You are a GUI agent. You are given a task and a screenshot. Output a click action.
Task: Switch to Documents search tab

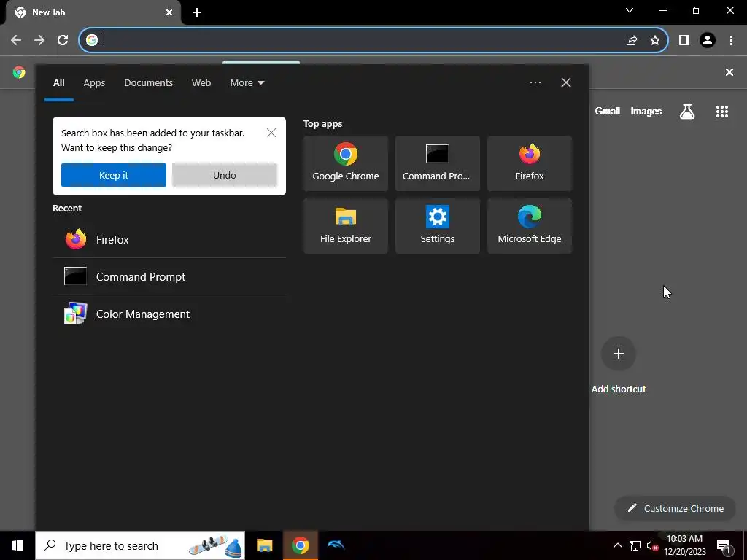[148, 83]
